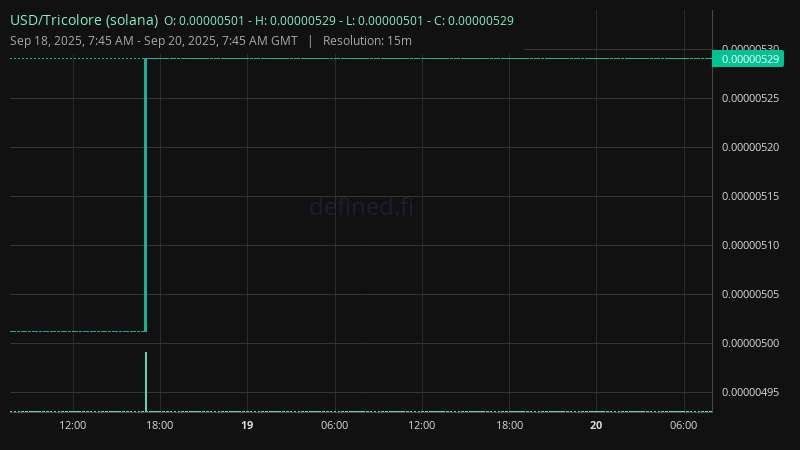Screen dimensions: 800x450
Task: Click the 0.00000495 price axis label
Action: click(751, 392)
